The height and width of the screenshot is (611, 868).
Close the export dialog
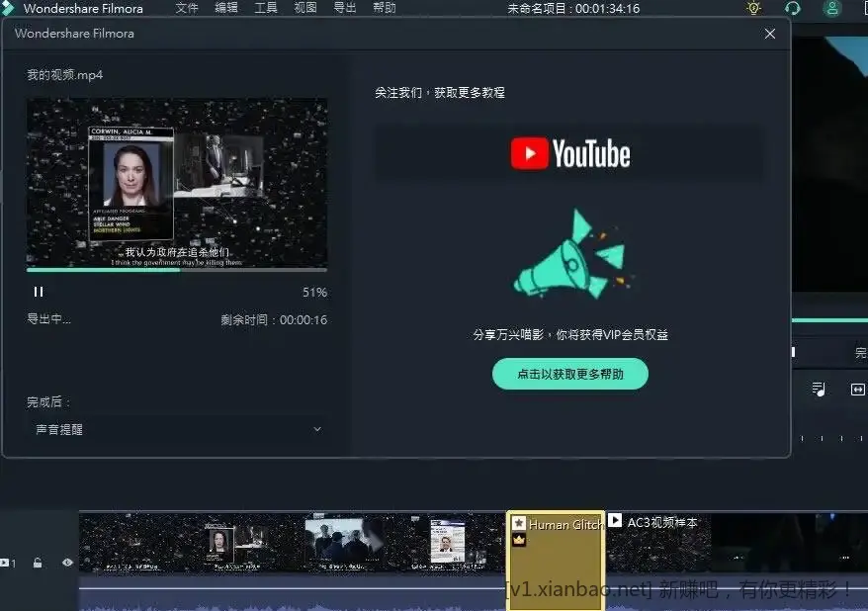769,34
